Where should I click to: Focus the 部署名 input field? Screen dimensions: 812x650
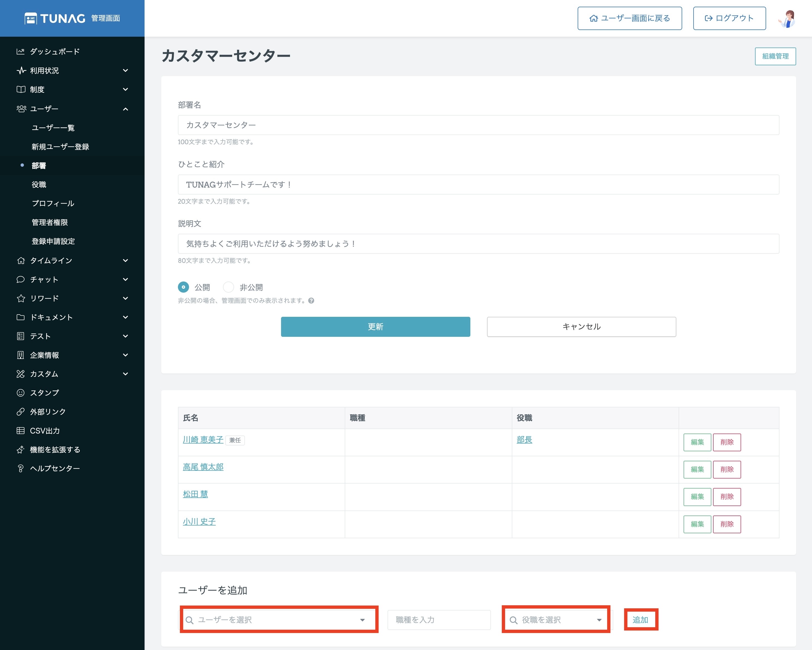(478, 125)
